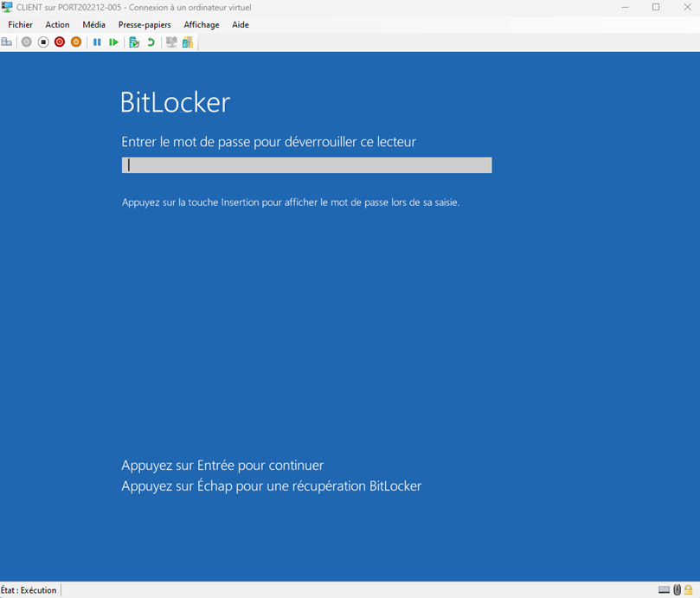Open the Média menu

coord(93,24)
